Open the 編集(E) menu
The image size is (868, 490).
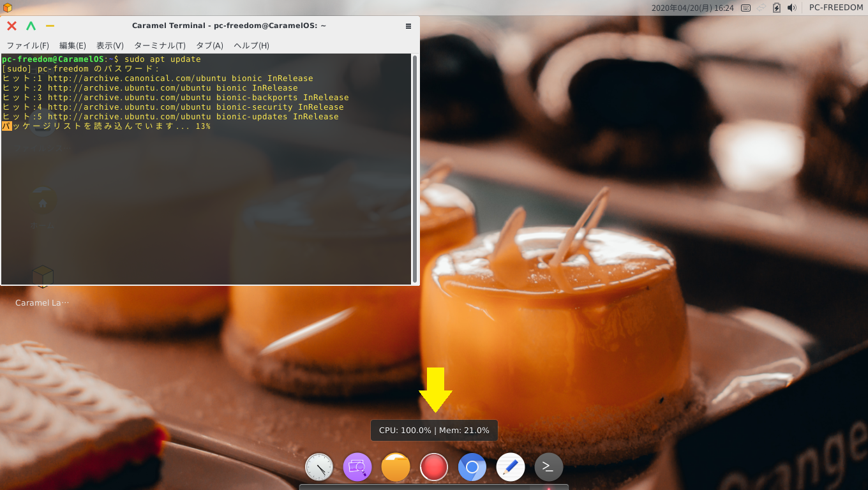72,45
